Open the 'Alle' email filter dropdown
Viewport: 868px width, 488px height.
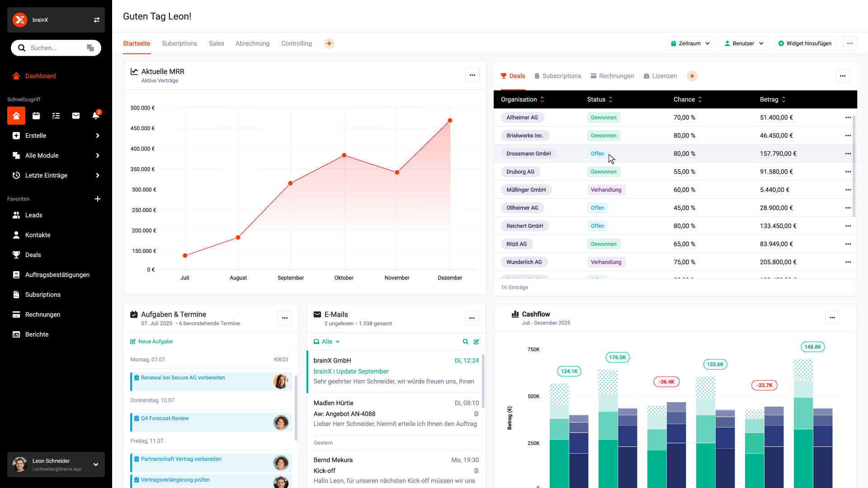(x=326, y=342)
